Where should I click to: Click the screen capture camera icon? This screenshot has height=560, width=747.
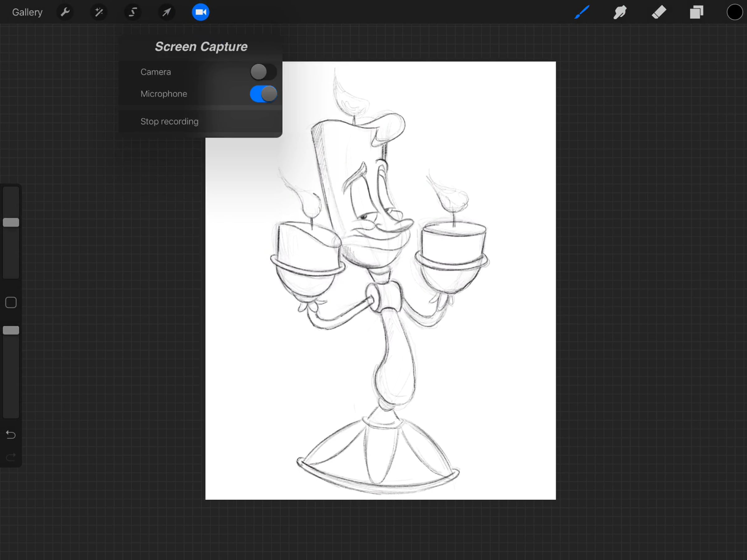200,12
